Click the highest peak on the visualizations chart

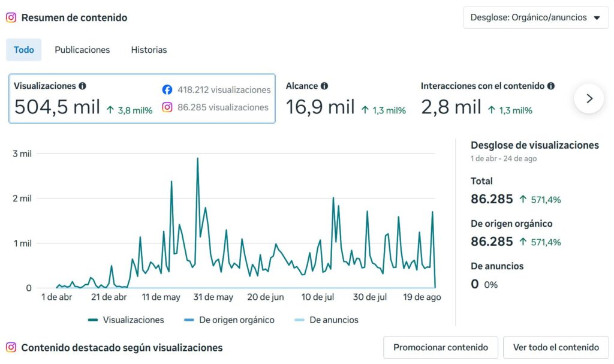click(197, 158)
